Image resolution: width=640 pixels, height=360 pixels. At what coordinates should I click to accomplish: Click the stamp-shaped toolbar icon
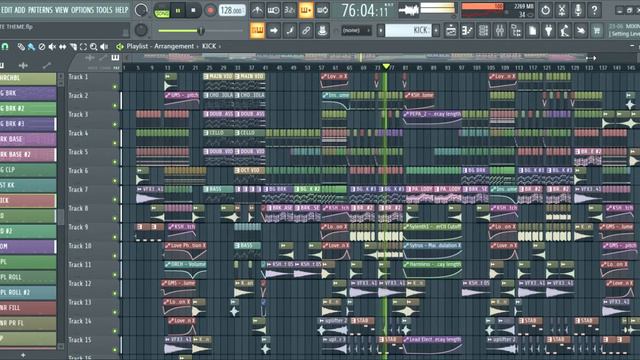322,30
